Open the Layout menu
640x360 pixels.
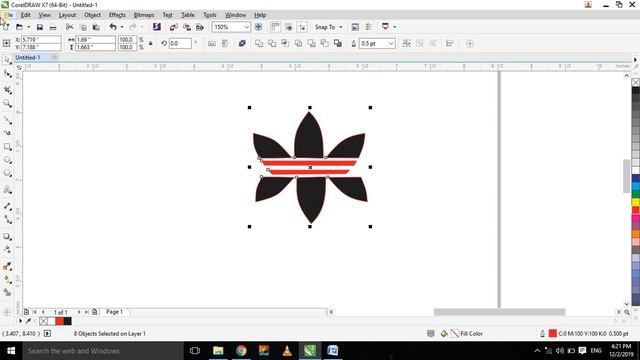tap(67, 15)
